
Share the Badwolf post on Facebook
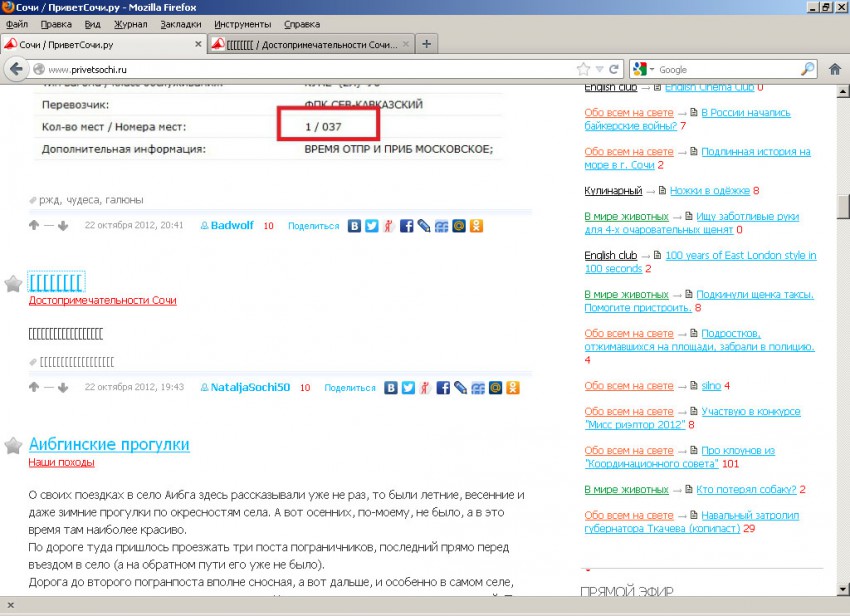tap(407, 226)
